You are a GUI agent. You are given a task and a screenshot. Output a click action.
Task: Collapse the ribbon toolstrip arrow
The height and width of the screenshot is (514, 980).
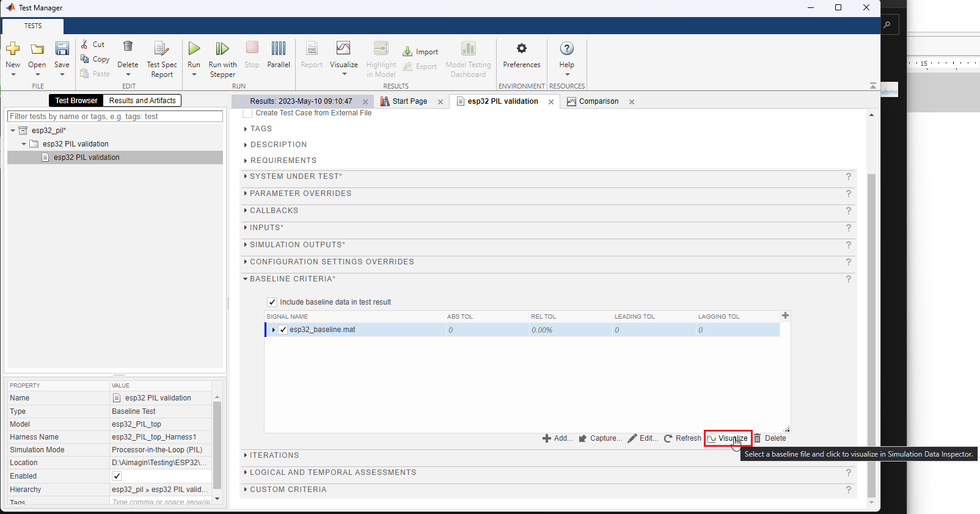coord(873,86)
